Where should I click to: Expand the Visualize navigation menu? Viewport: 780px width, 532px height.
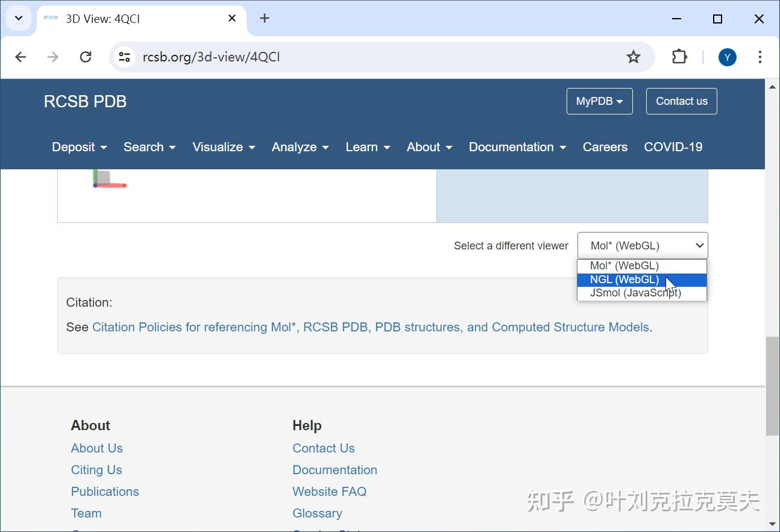[x=224, y=146]
